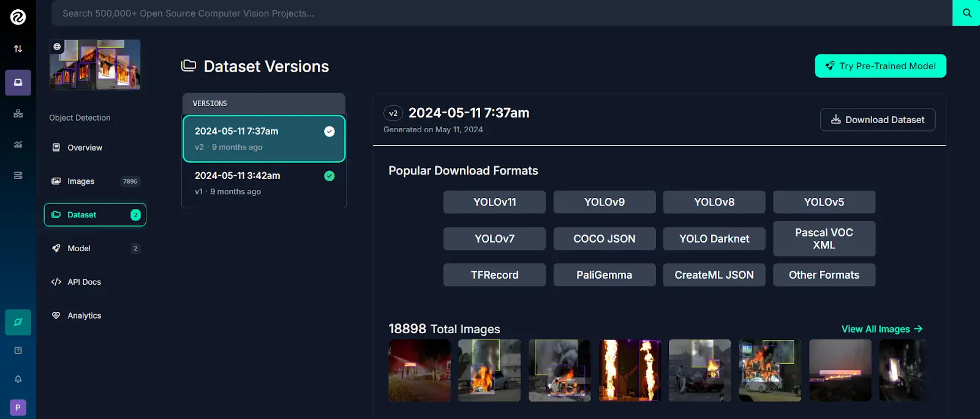The width and height of the screenshot is (980, 419).
Task: Click the teal search magnifier icon
Action: 967,13
